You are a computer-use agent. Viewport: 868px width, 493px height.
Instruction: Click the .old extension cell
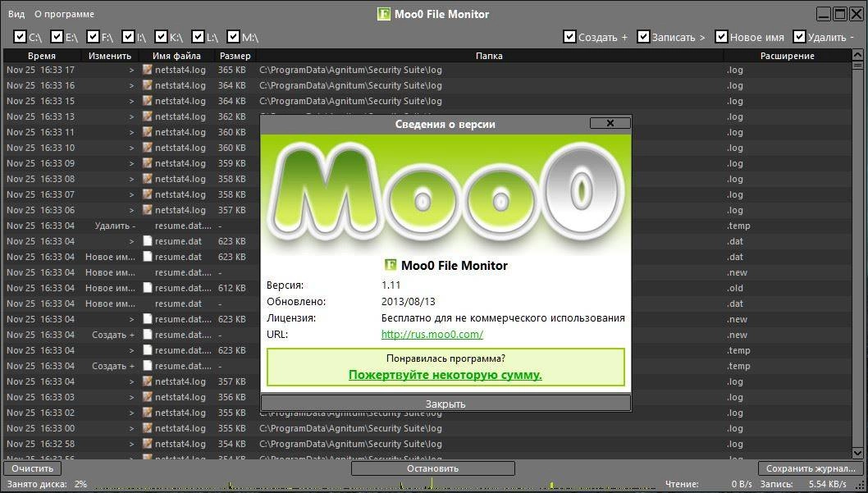click(x=735, y=288)
